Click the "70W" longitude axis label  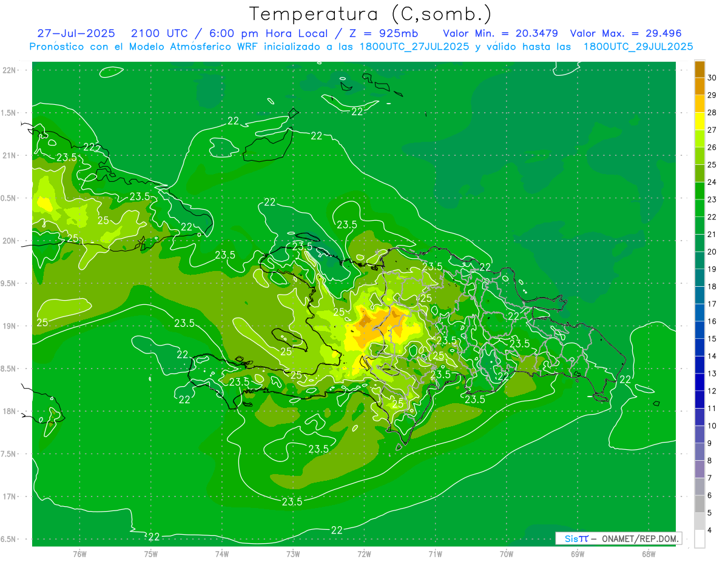tap(507, 554)
